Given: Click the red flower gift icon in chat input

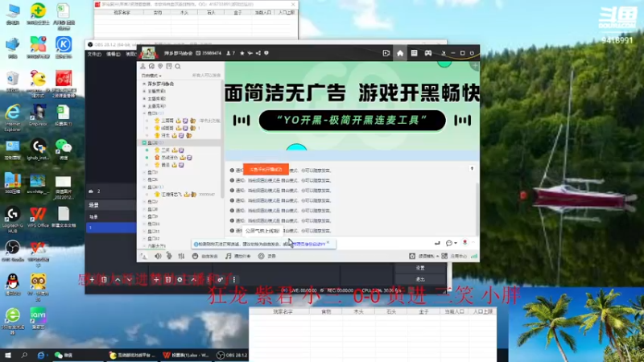Looking at the screenshot, I should [x=465, y=243].
